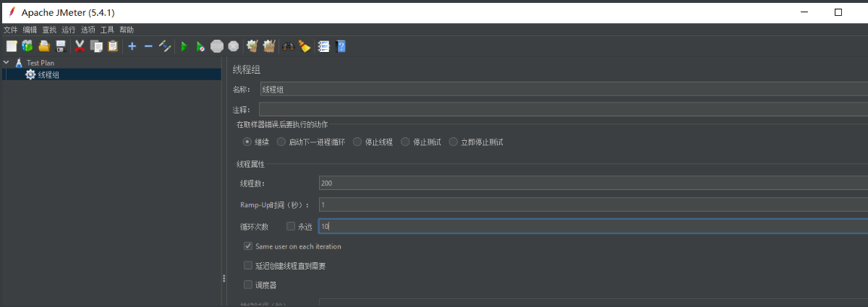Click the 线程数 field showing 200
The height and width of the screenshot is (307, 868).
pyautogui.click(x=593, y=183)
